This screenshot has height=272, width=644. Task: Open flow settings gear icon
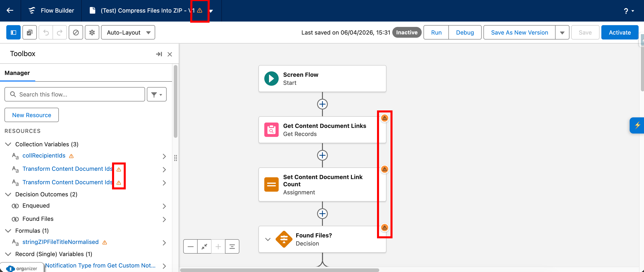point(92,33)
